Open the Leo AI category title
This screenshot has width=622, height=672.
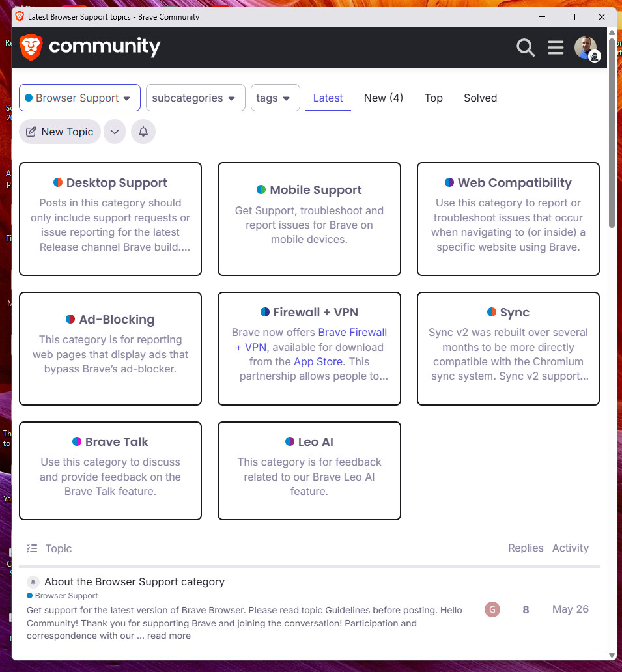coord(315,442)
